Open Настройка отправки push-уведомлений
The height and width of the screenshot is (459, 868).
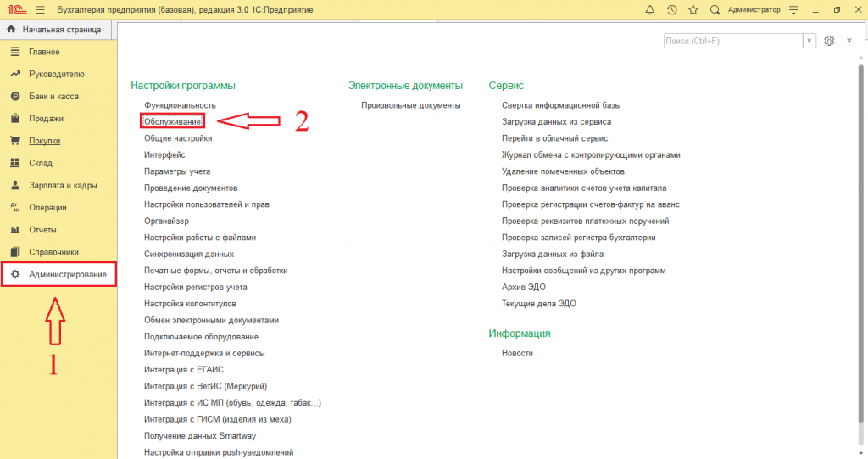click(x=219, y=452)
